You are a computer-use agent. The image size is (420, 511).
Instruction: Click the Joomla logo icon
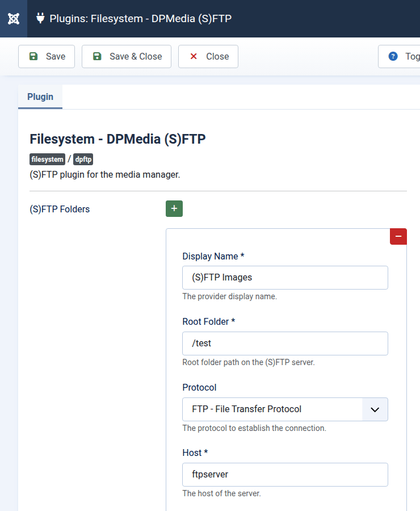[x=14, y=19]
